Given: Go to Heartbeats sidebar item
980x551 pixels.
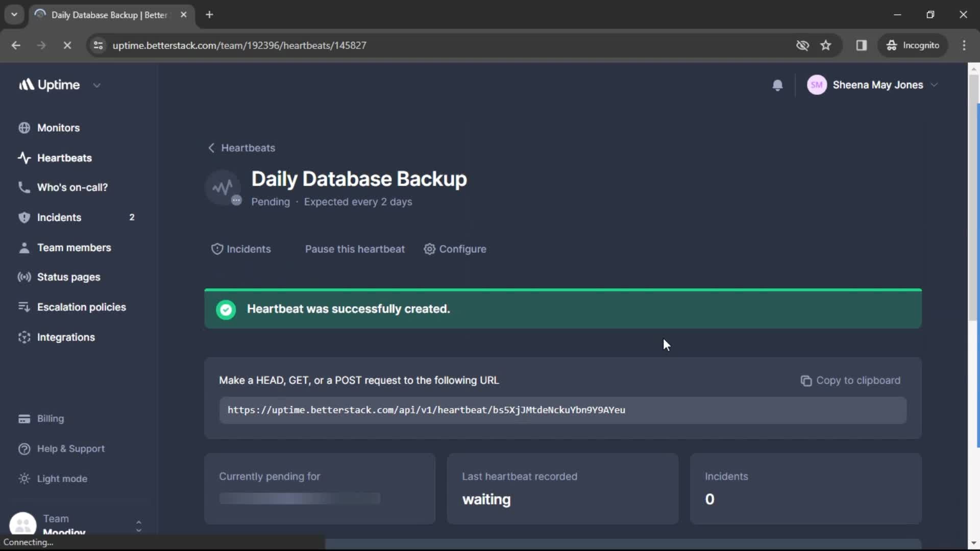Looking at the screenshot, I should pyautogui.click(x=64, y=158).
